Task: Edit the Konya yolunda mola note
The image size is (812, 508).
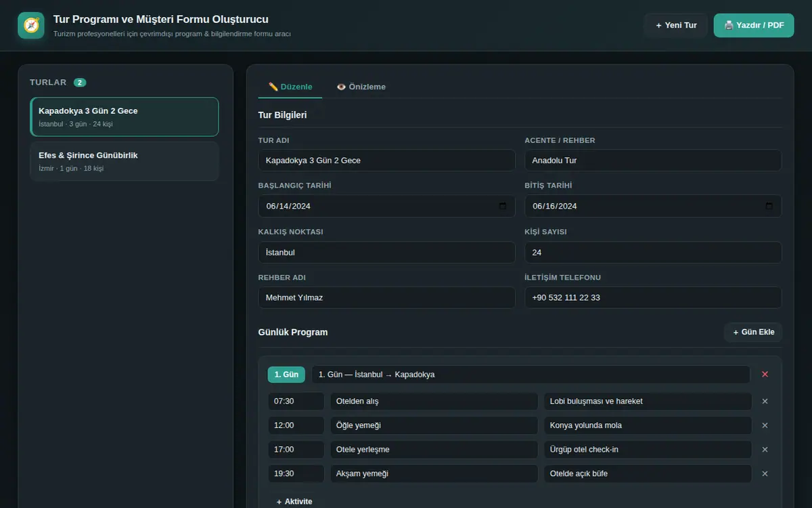Action: point(648,425)
